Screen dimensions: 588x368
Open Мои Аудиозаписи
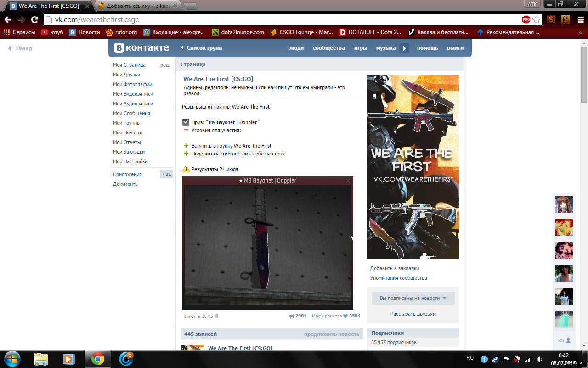coord(133,103)
